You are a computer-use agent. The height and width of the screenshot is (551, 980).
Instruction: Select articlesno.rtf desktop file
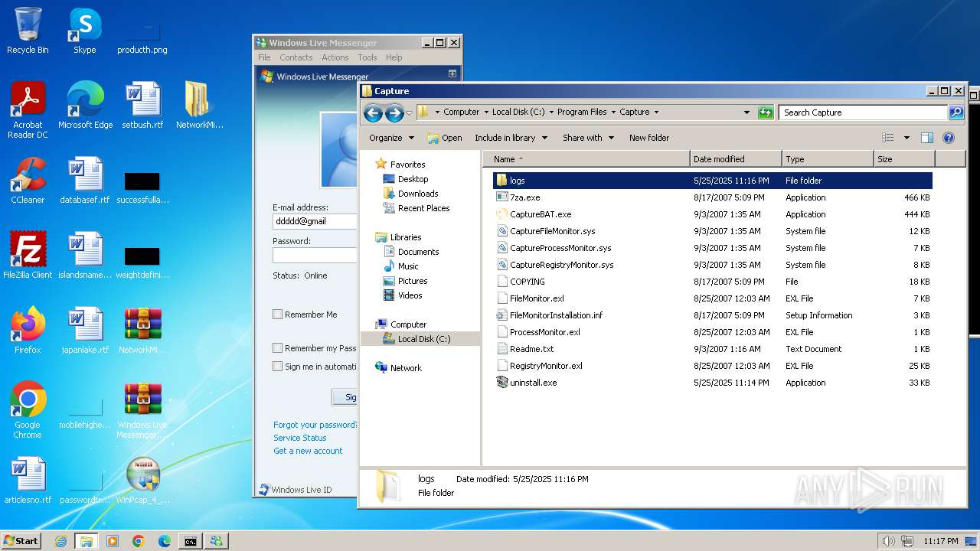coord(28,481)
